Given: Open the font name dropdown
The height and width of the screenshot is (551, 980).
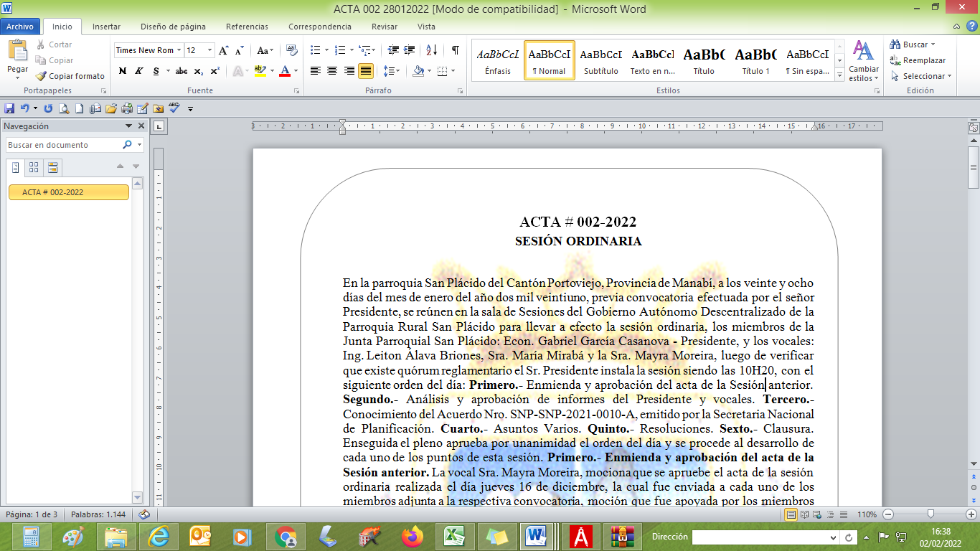Looking at the screenshot, I should point(180,50).
